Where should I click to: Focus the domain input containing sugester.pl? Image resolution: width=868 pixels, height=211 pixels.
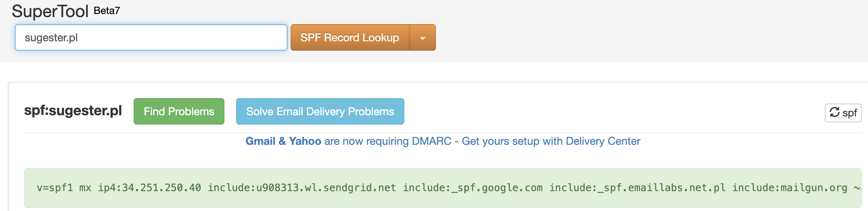[151, 38]
